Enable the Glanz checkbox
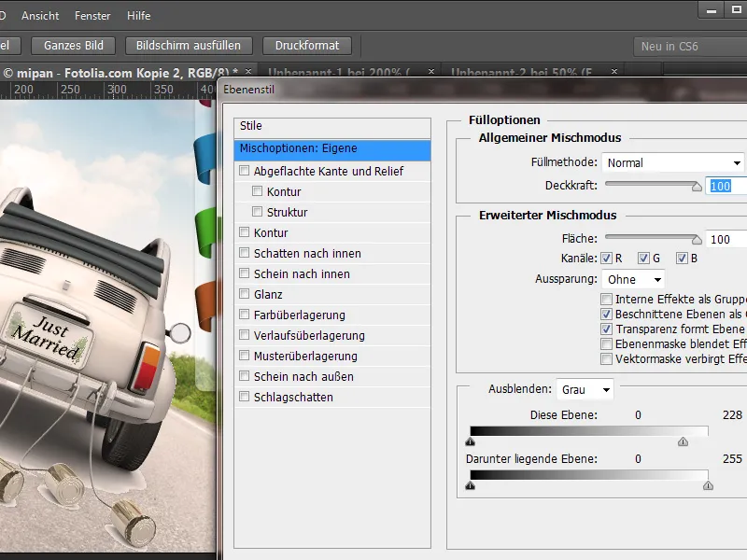This screenshot has width=747, height=560. [244, 293]
